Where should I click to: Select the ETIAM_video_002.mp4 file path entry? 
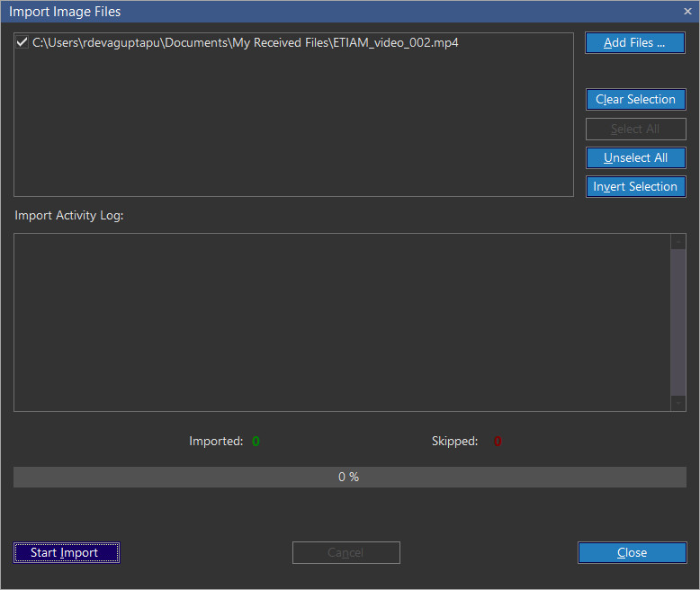tap(245, 42)
